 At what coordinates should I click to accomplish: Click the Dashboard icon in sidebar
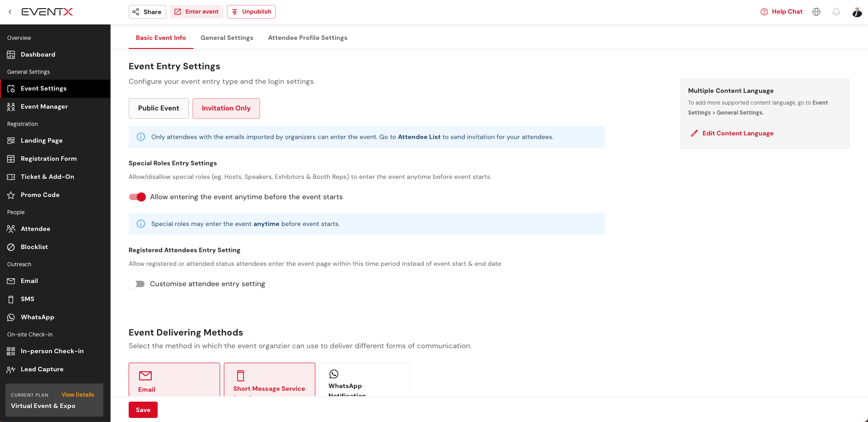pos(11,55)
